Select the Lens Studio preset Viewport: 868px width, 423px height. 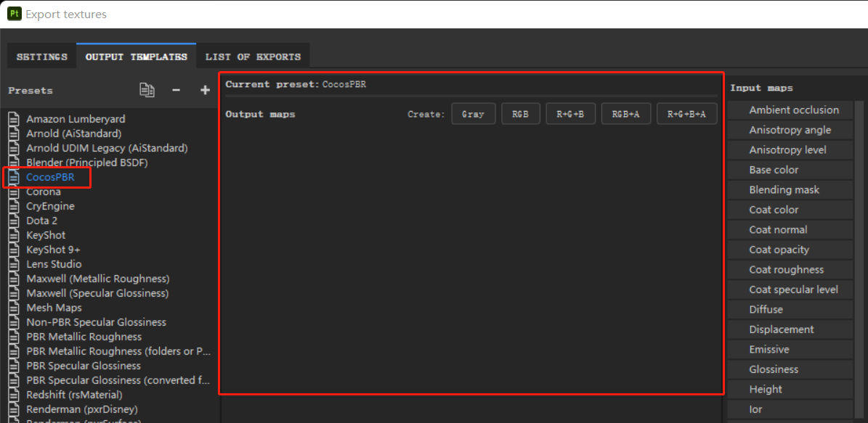pos(54,264)
